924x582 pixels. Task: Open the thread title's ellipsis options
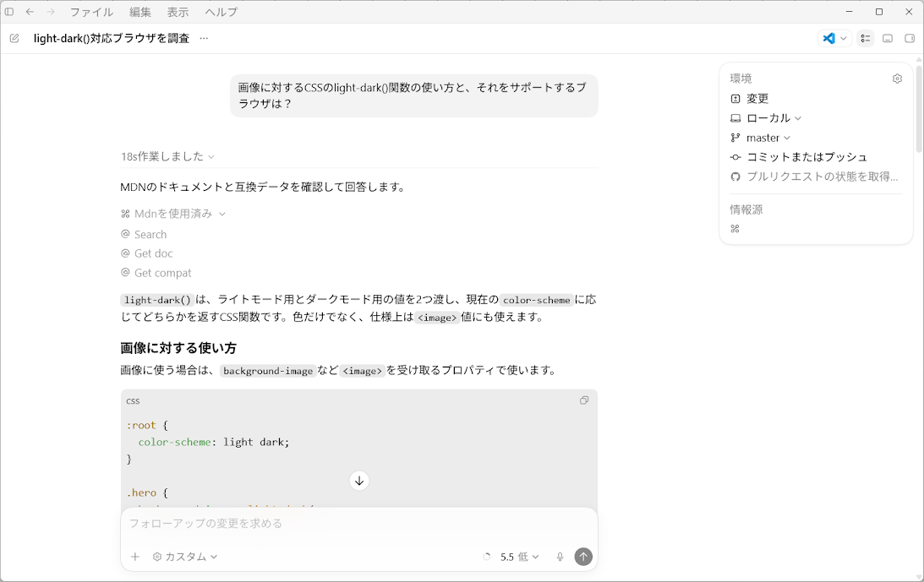204,38
